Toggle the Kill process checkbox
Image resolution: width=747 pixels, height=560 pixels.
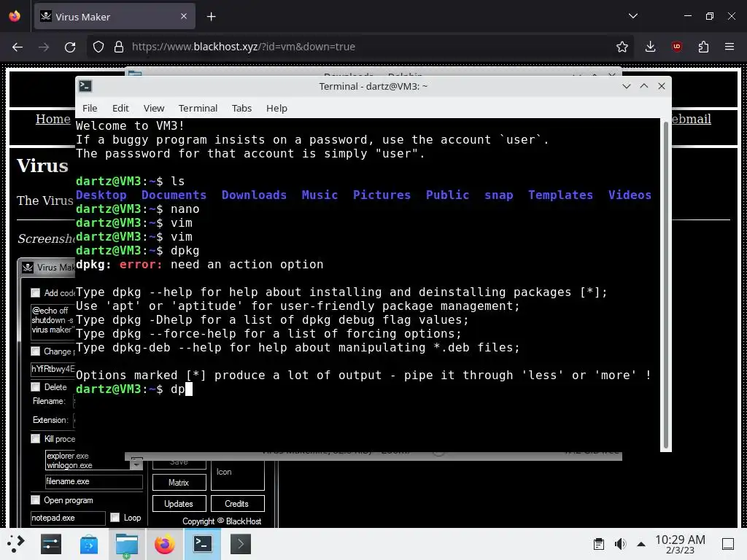35,438
